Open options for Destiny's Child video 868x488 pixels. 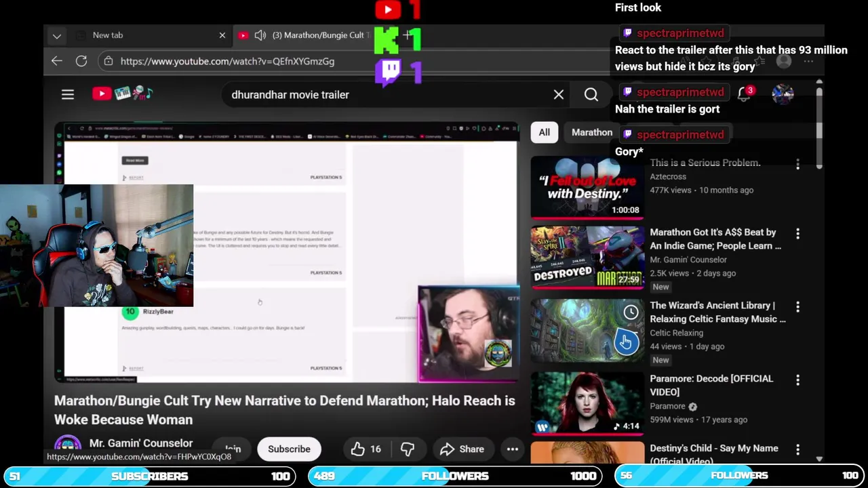797,449
